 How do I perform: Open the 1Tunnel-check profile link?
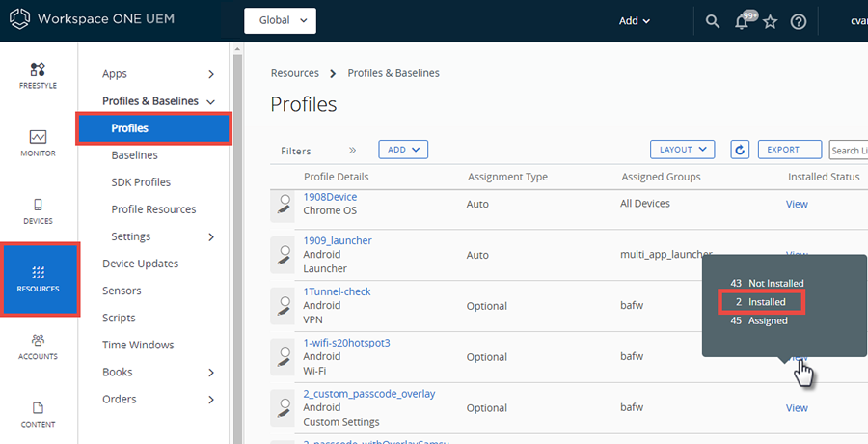(x=338, y=291)
